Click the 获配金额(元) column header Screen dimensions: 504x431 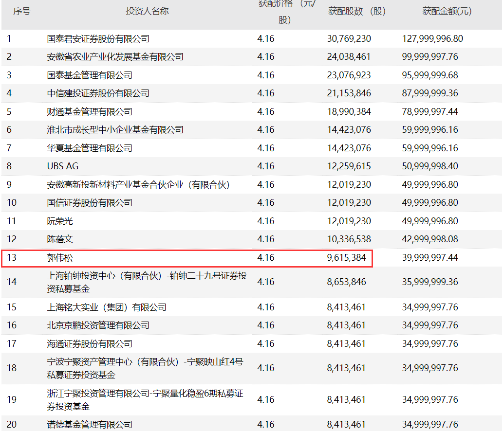[x=447, y=11]
